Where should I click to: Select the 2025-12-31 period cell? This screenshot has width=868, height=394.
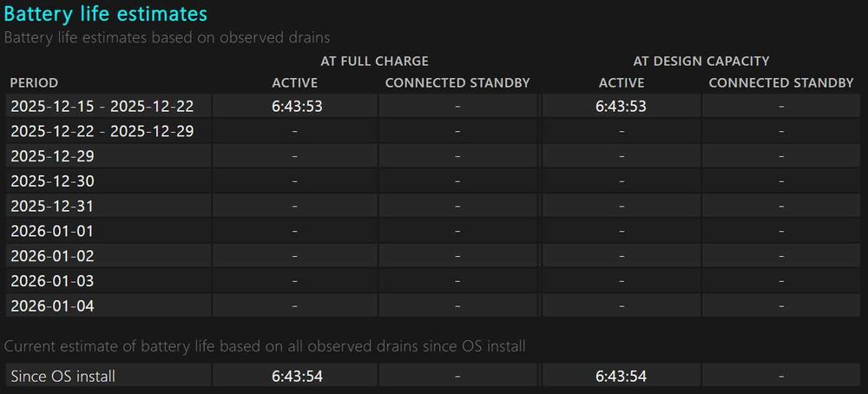tap(52, 207)
